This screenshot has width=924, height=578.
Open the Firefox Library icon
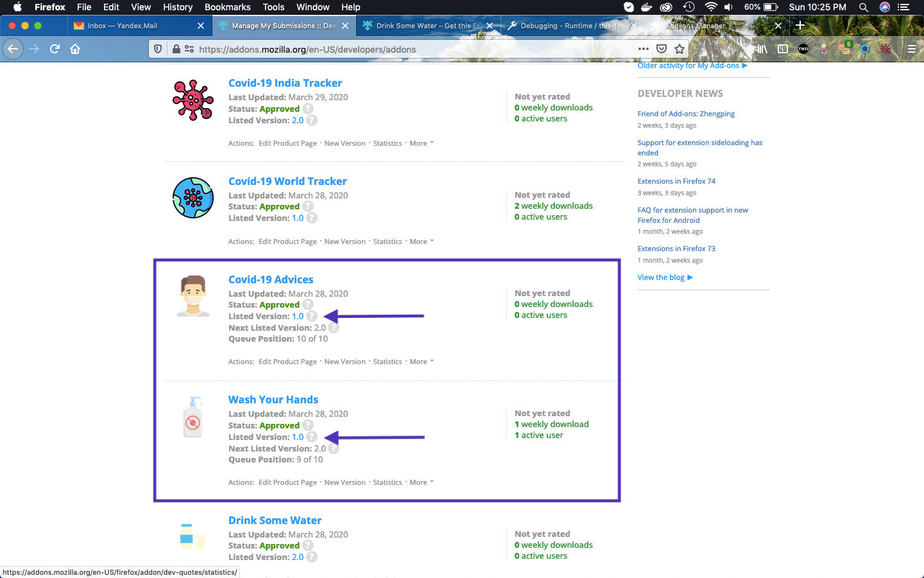tap(762, 49)
